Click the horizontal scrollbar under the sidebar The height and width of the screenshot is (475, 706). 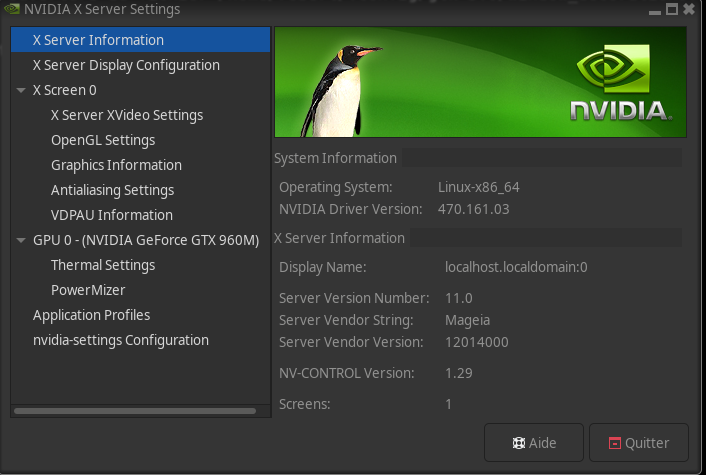tap(135, 411)
